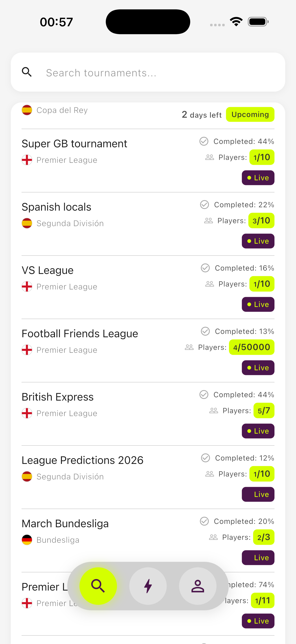Click the completed checkmark icon for British Express
The width and height of the screenshot is (296, 644).
(204, 395)
